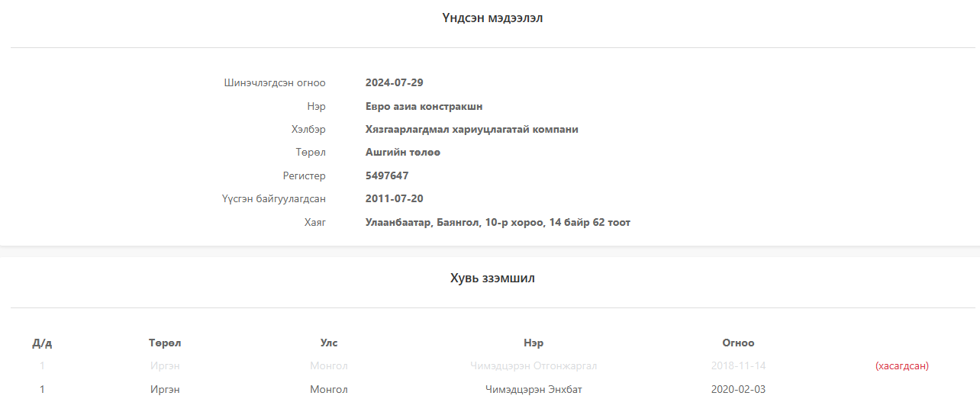Select the updated date 2024-07-29
The image size is (980, 412).
tap(394, 83)
